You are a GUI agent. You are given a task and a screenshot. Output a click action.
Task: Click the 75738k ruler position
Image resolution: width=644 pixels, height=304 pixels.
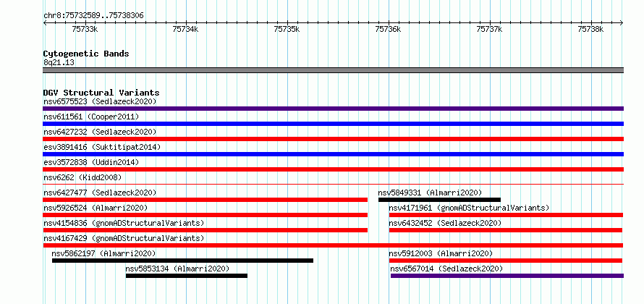click(591, 29)
